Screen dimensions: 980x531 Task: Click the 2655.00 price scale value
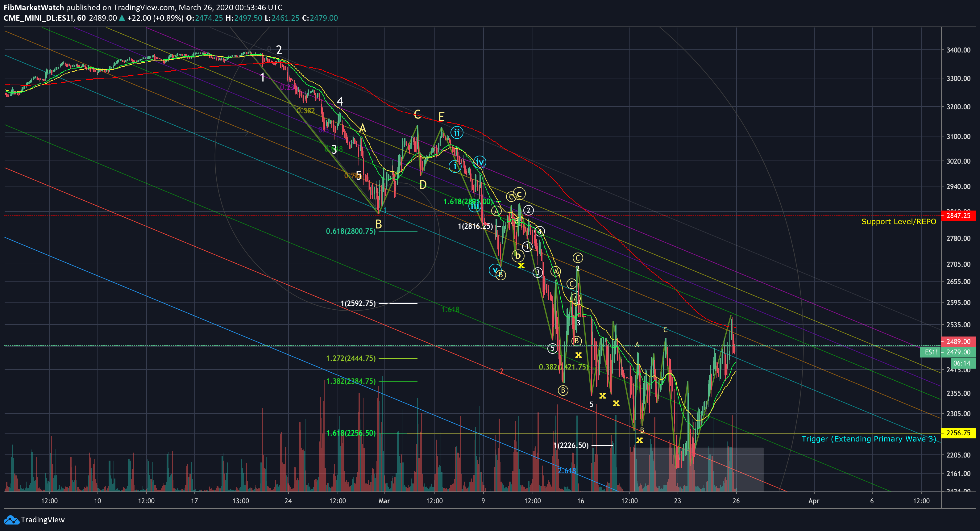[958, 282]
